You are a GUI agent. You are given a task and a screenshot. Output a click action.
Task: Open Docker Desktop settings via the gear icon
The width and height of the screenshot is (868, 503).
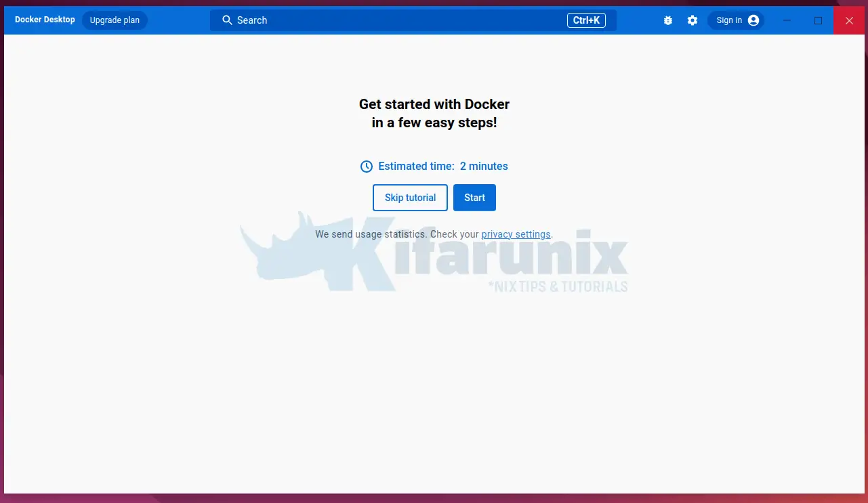click(693, 20)
